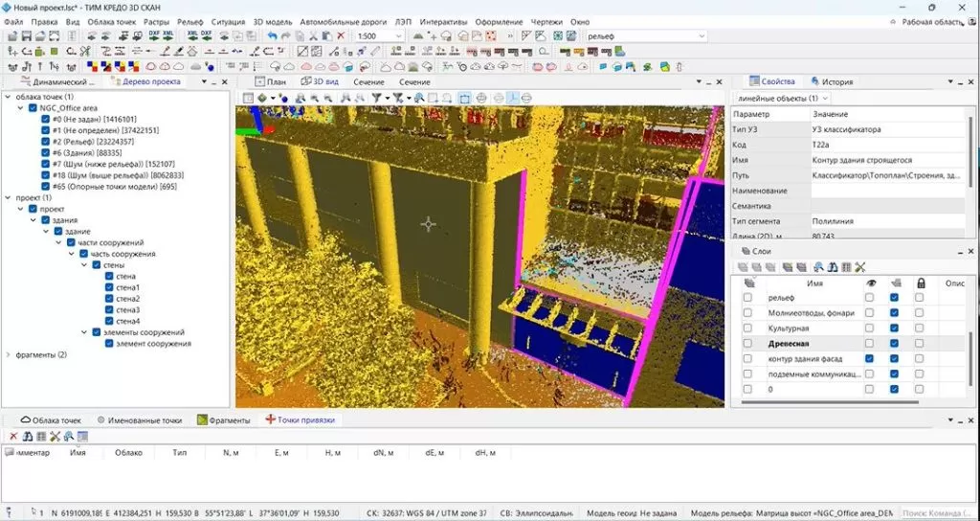Switch to the Фрагменты bottom tab

pos(224,420)
